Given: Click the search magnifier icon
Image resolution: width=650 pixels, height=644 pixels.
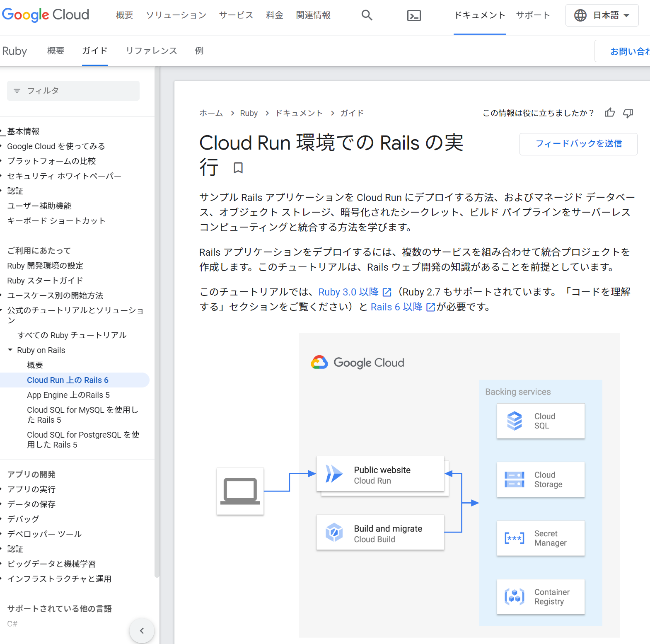Looking at the screenshot, I should pos(367,15).
